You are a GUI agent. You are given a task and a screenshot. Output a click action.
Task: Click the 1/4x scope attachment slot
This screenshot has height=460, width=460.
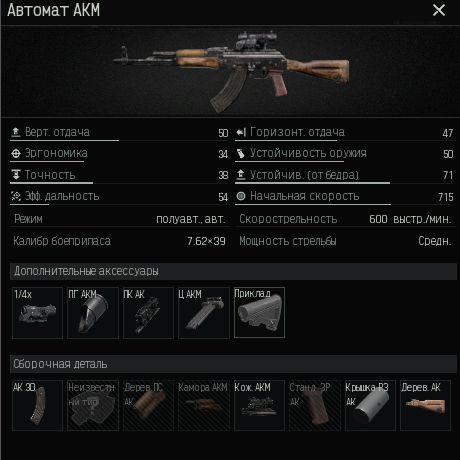[37, 313]
